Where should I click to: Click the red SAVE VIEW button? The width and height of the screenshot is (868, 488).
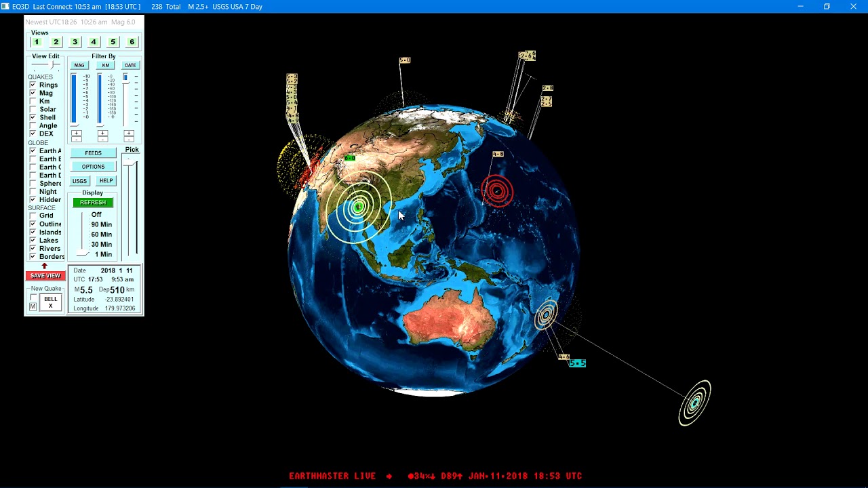(45, 276)
